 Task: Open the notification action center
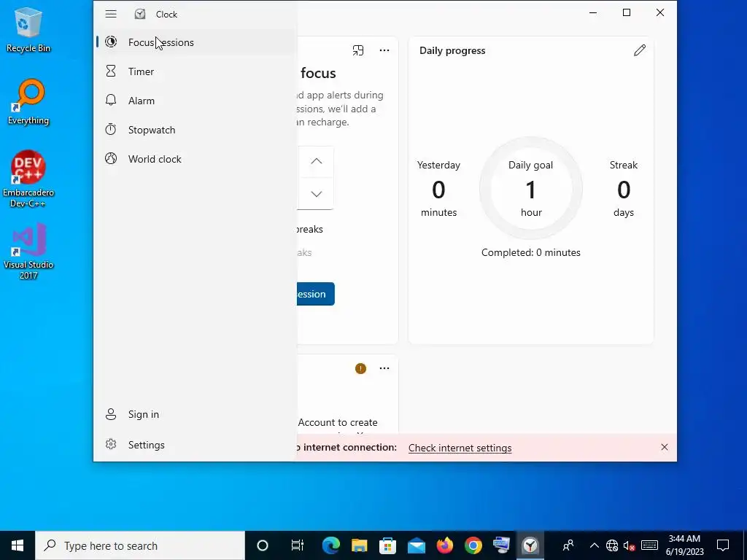(x=723, y=545)
